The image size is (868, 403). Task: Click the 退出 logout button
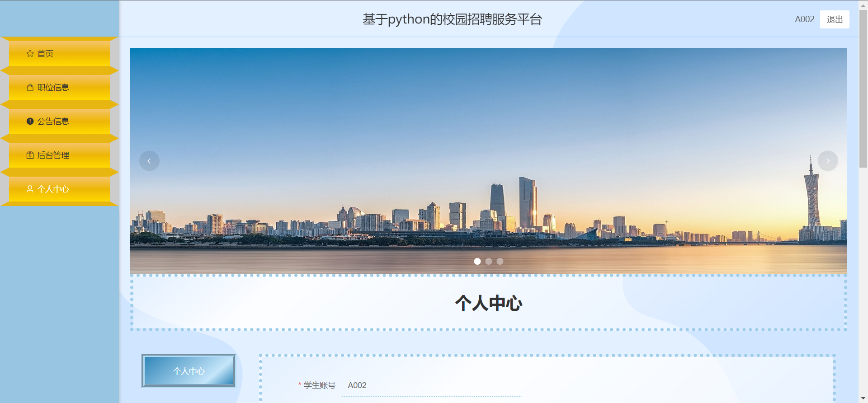point(835,19)
